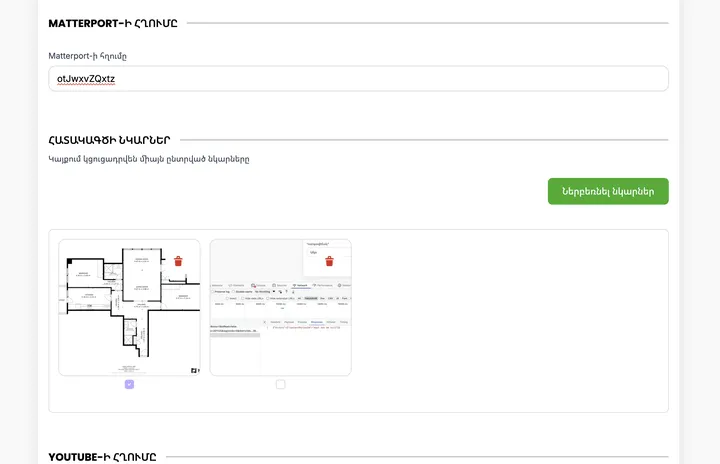Click the YOUTUBE-ի ՀՂՈՒՄԸ section heading
Viewport: 720px width, 464px height.
(x=102, y=457)
